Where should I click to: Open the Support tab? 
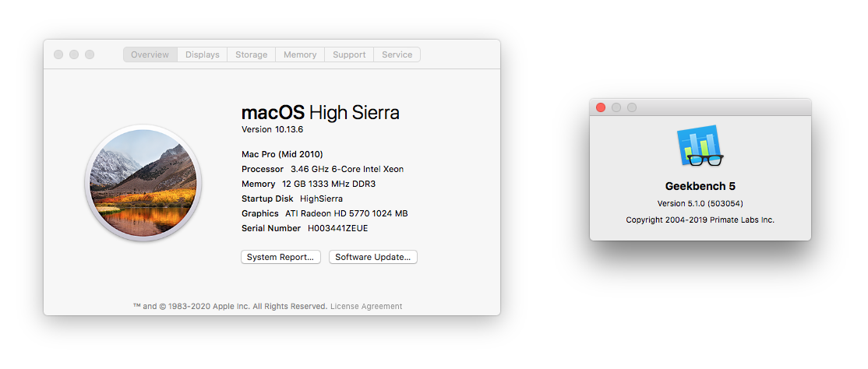tap(349, 54)
